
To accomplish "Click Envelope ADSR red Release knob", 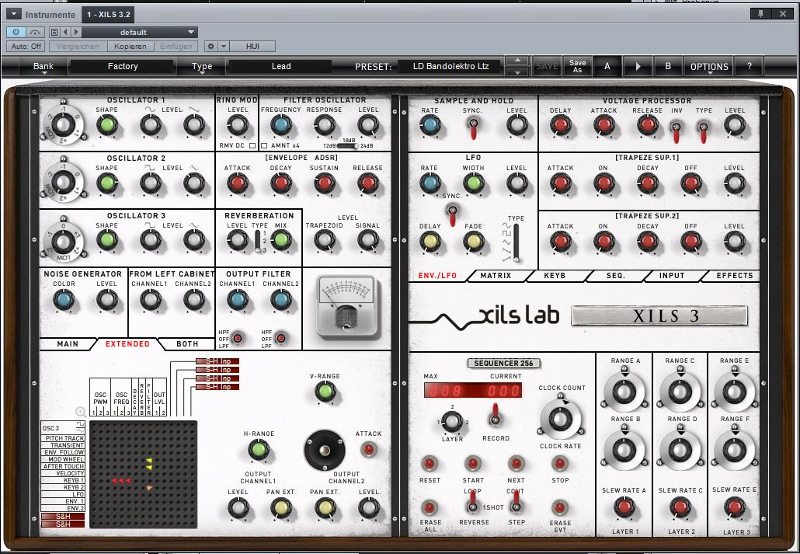I will [x=368, y=183].
